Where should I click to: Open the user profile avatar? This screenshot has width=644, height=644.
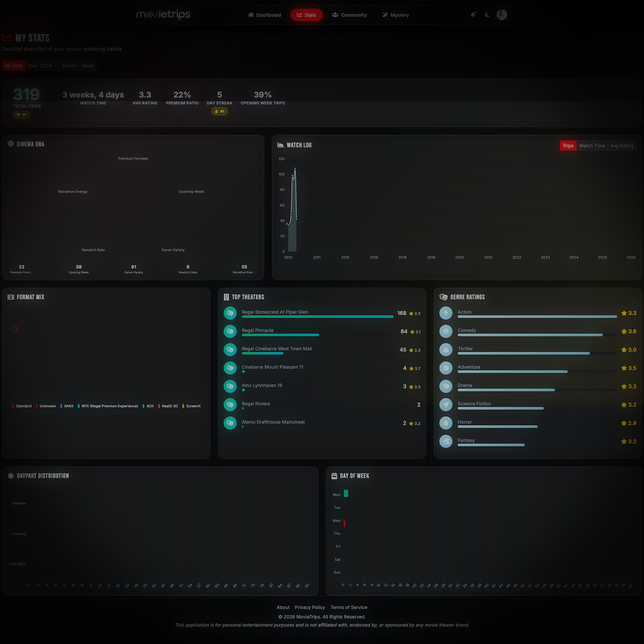point(501,15)
